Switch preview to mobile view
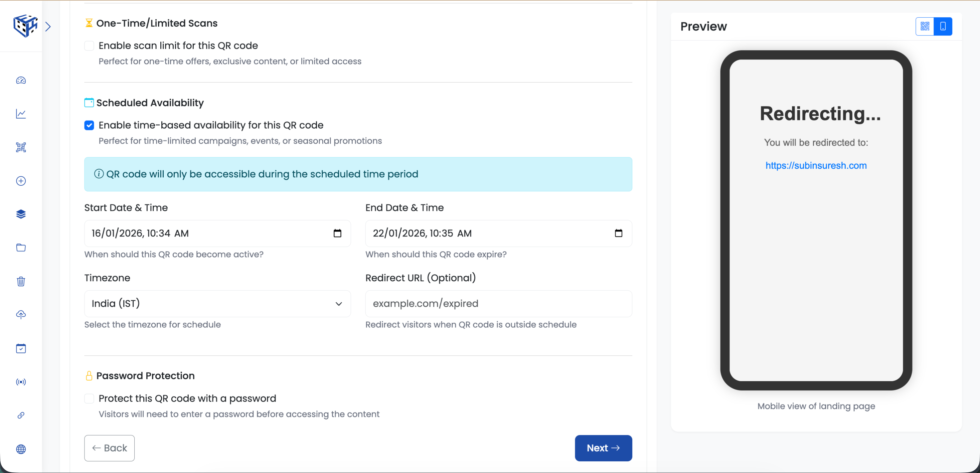The width and height of the screenshot is (980, 473). (943, 26)
